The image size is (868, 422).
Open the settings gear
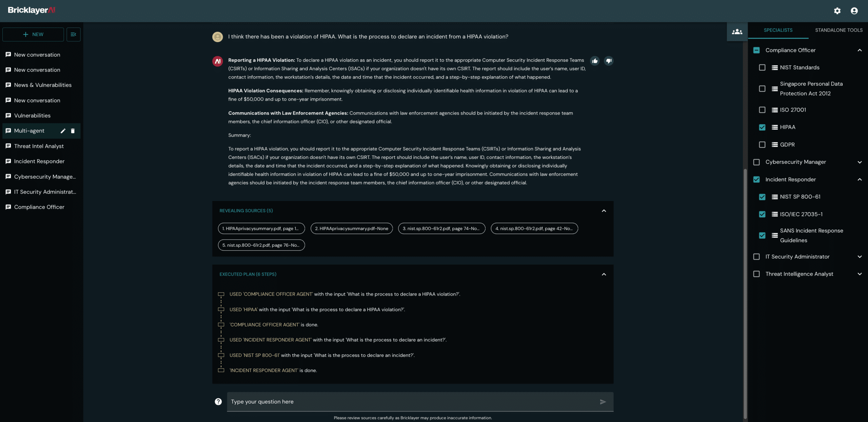pos(837,11)
